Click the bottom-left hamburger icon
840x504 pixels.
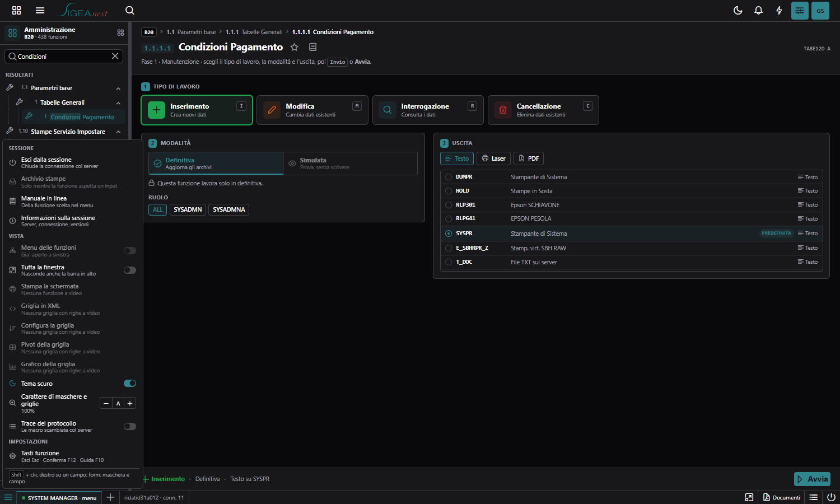coord(8,497)
